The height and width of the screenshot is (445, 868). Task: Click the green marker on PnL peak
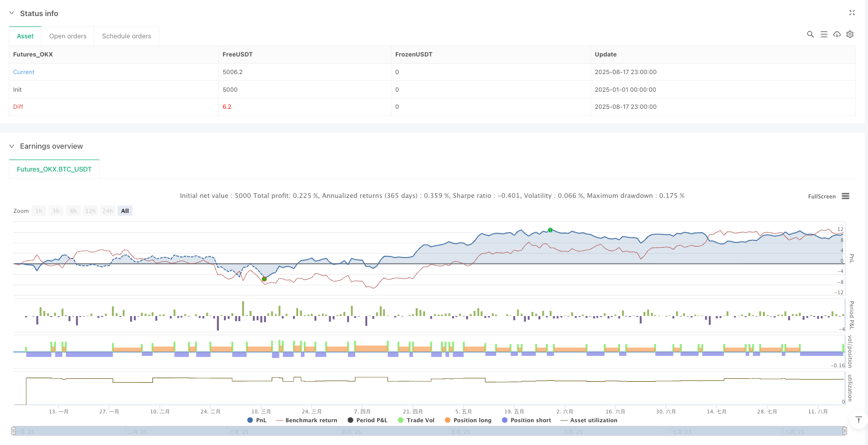coord(550,230)
